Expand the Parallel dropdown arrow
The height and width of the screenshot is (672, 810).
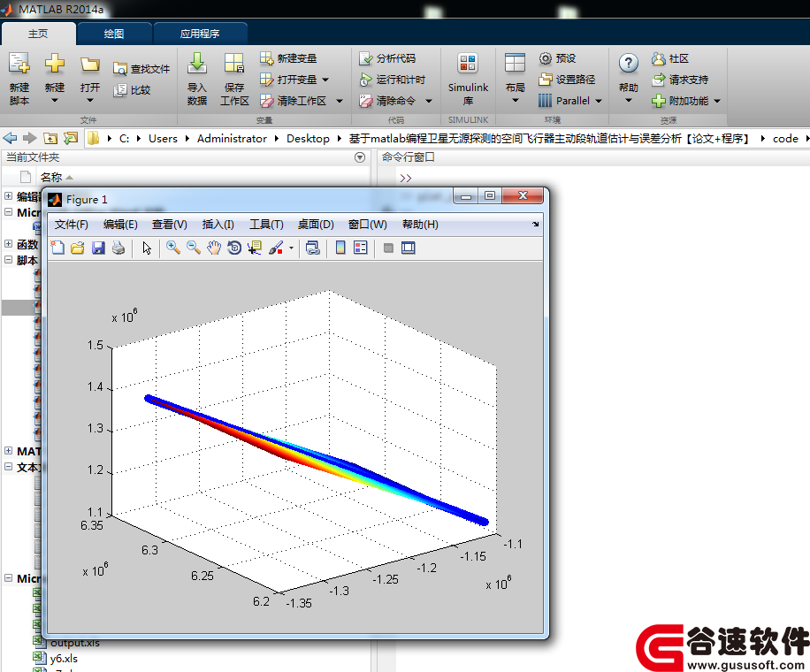[599, 101]
